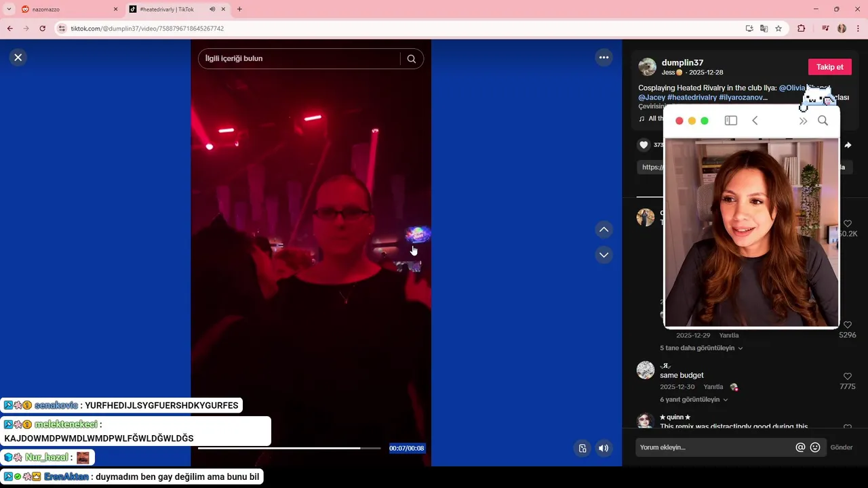Go to next video with down arrow

[x=604, y=255]
